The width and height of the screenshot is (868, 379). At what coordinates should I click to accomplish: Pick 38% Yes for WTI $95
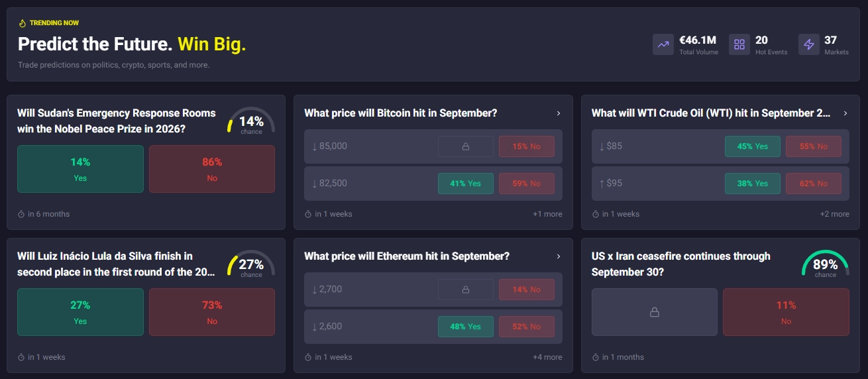pos(753,184)
